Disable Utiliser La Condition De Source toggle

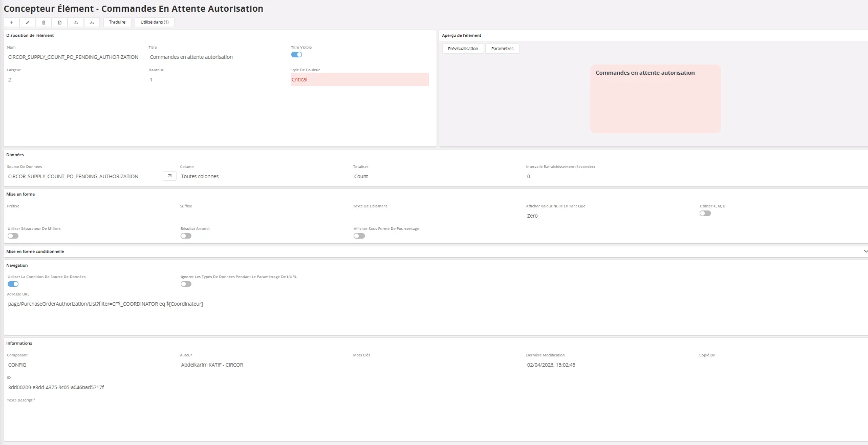[x=13, y=284]
